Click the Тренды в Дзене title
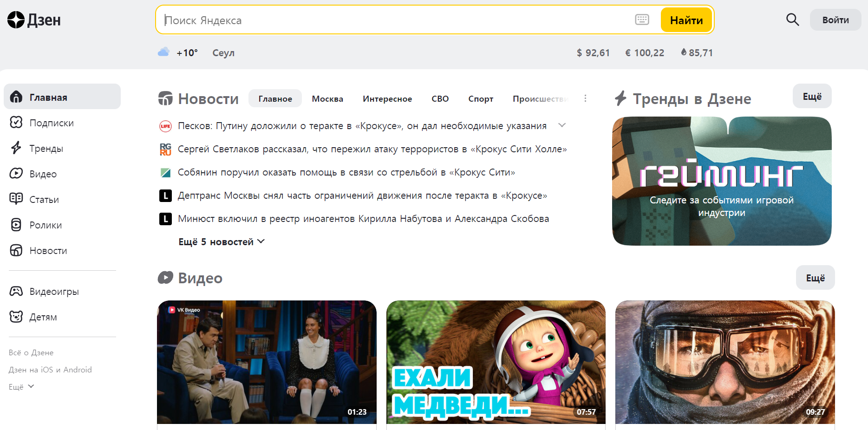This screenshot has width=868, height=430. pos(692,98)
